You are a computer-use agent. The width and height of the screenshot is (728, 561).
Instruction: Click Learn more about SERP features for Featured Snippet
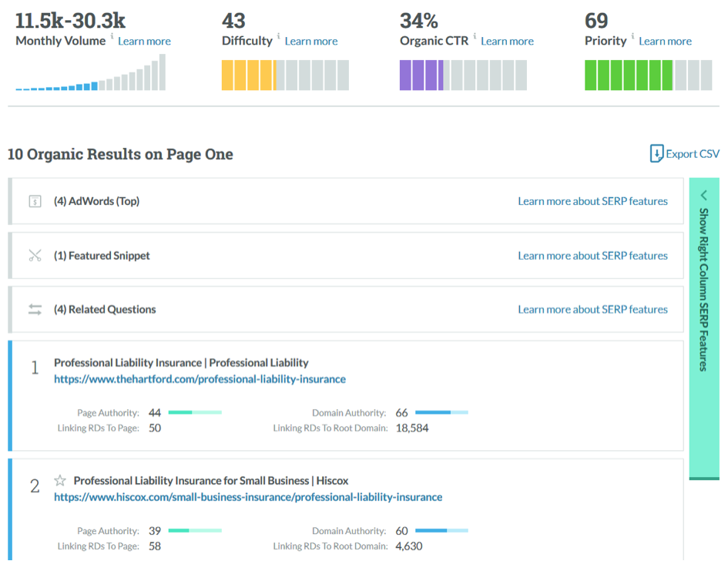click(x=592, y=256)
